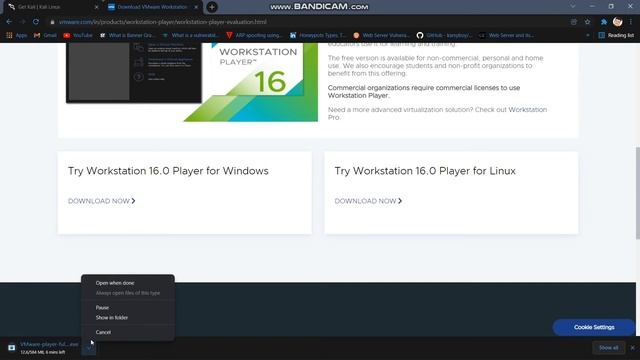Screen dimensions: 640x360
Task: Open Chrome's three-dot menu
Action: click(631, 22)
